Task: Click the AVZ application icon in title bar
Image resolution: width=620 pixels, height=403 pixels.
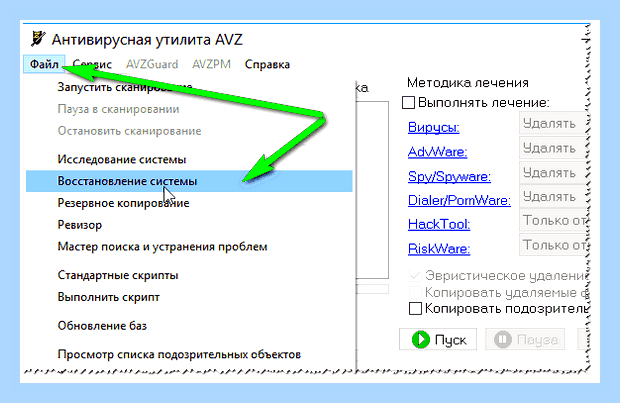Action: coord(38,39)
